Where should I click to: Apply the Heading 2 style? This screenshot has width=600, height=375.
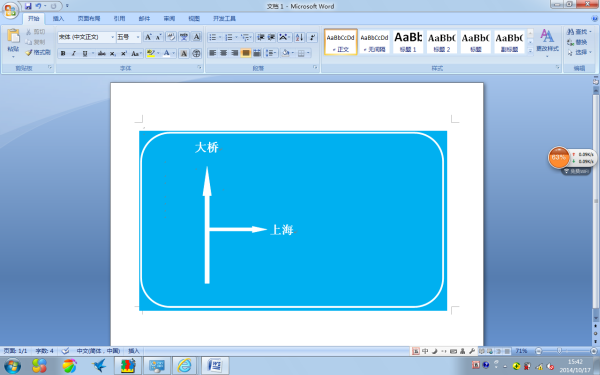coord(442,42)
